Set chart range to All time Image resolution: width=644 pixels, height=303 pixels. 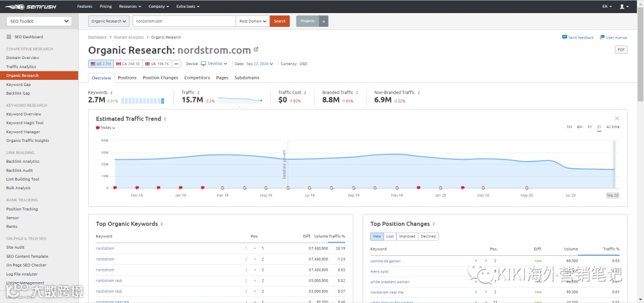click(x=613, y=127)
